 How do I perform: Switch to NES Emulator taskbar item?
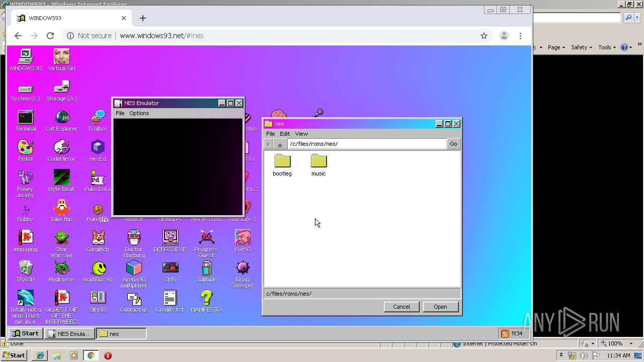click(x=69, y=333)
